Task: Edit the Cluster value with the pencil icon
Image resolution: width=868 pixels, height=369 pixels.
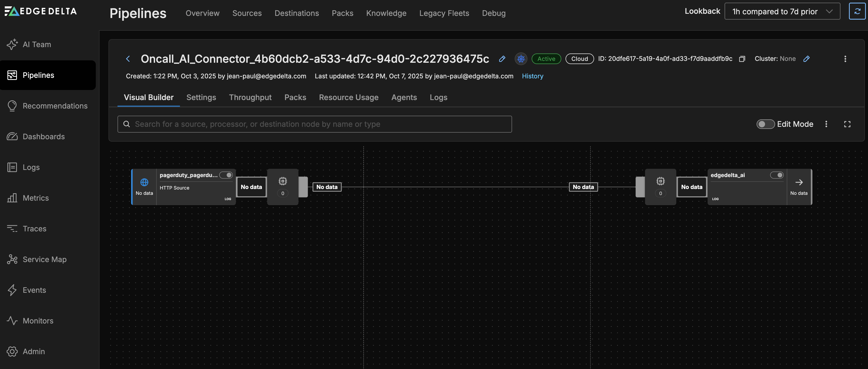Action: click(x=806, y=59)
